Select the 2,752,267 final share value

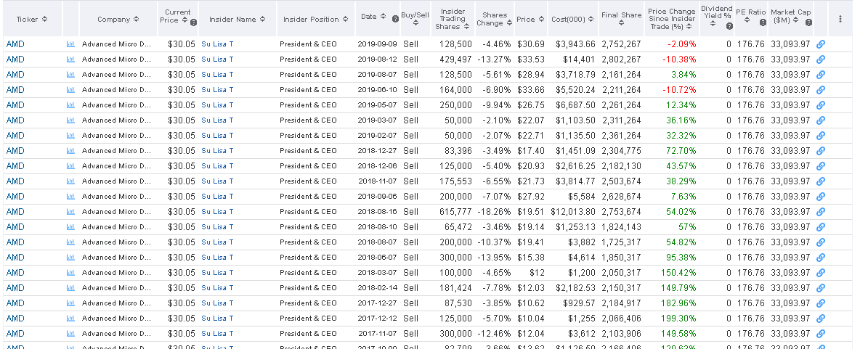[x=621, y=44]
